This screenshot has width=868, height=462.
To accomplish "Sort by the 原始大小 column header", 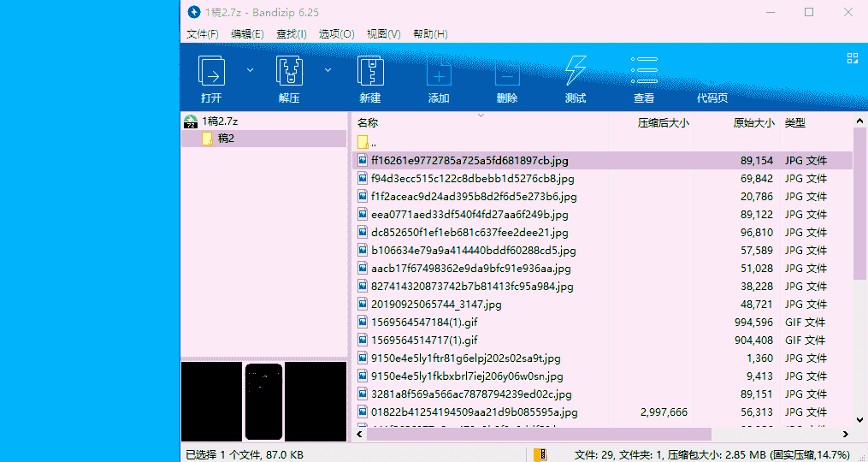I will pyautogui.click(x=754, y=123).
